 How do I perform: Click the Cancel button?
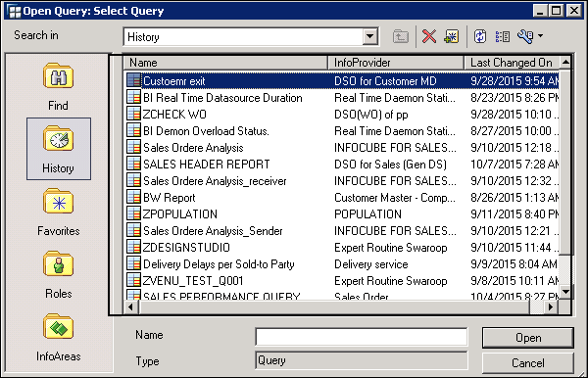pyautogui.click(x=527, y=362)
